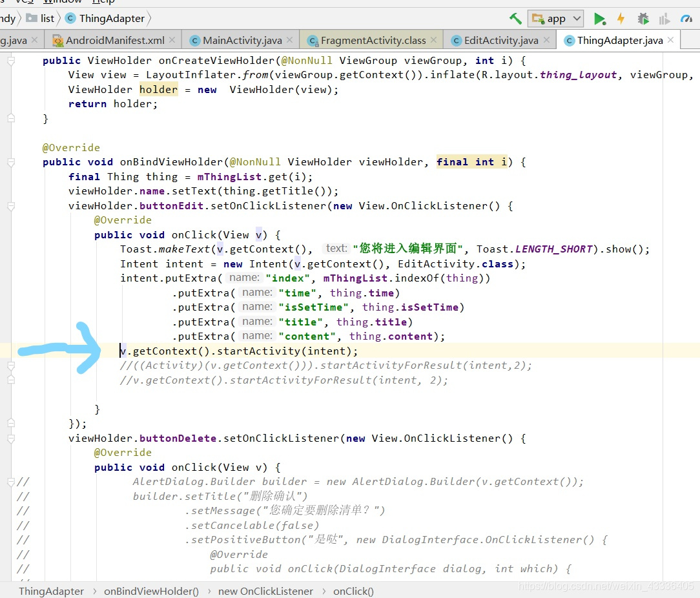Switch to the EditActivity.java tab
Image resolution: width=700 pixels, height=598 pixels.
pos(501,41)
